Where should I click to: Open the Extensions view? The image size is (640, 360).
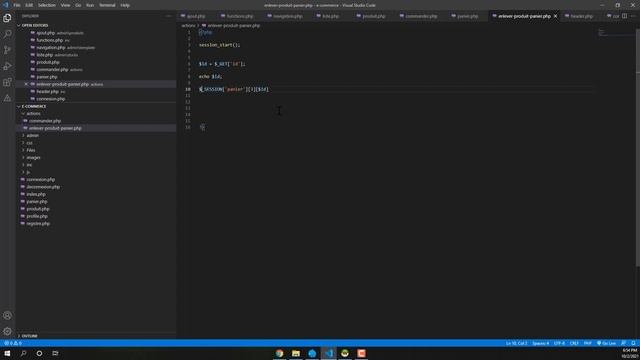[x=7, y=82]
